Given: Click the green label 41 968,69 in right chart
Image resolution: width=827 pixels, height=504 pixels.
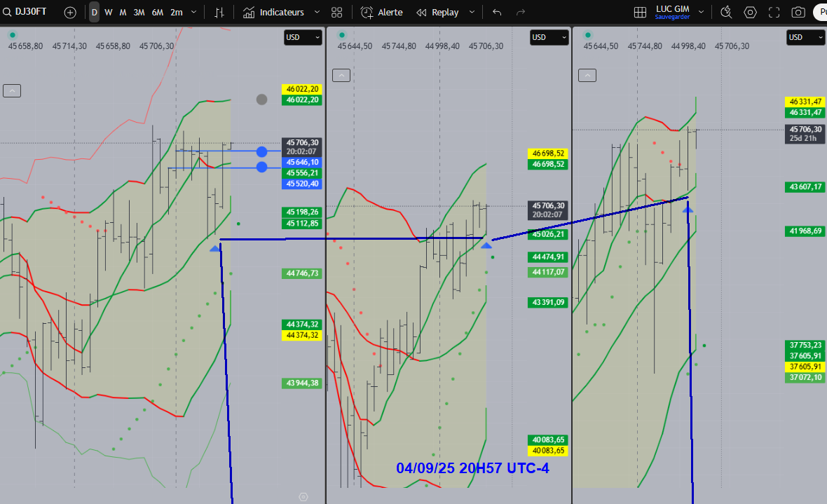Looking at the screenshot, I should pyautogui.click(x=805, y=231).
